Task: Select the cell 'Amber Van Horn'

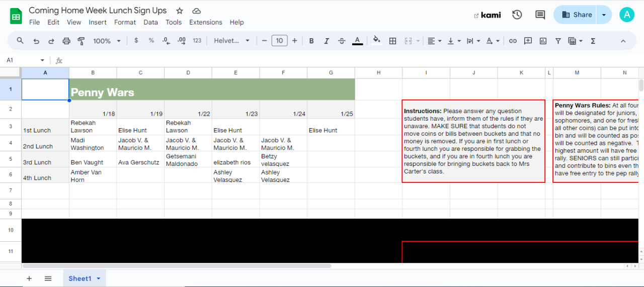Action: [93, 175]
